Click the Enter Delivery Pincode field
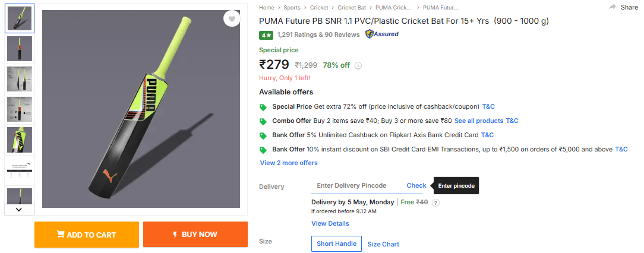 tap(355, 186)
